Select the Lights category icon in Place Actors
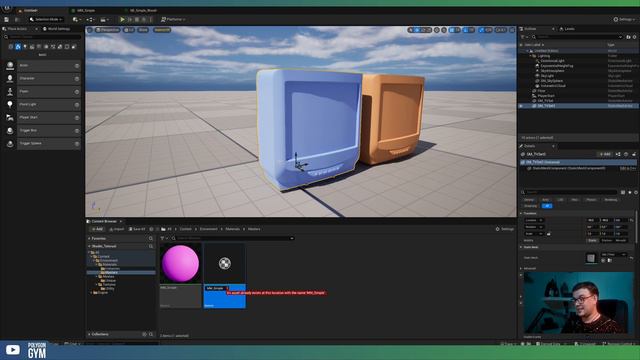Viewport: 640px width, 360px height. tap(25, 47)
